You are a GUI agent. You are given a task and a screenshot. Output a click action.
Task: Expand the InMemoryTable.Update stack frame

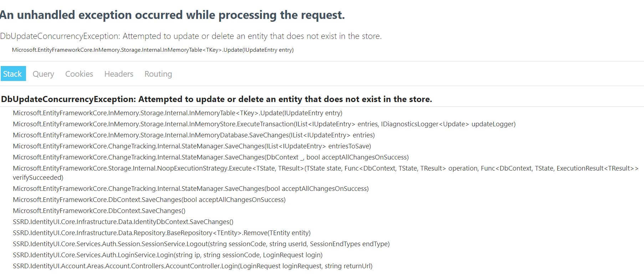pyautogui.click(x=177, y=113)
